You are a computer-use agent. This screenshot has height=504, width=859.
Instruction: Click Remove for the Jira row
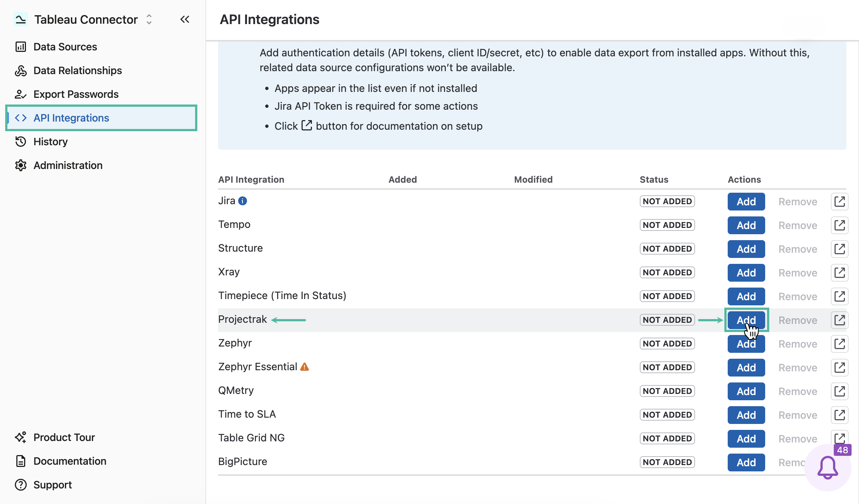tap(798, 202)
